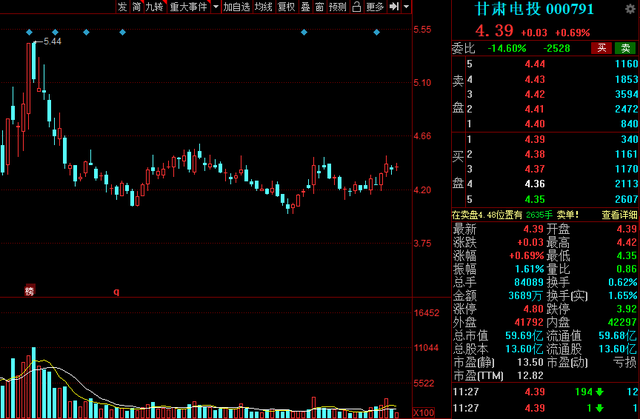The width and height of the screenshot is (640, 419).
Task: Click the second blue diamond event marker
Action: point(55,32)
